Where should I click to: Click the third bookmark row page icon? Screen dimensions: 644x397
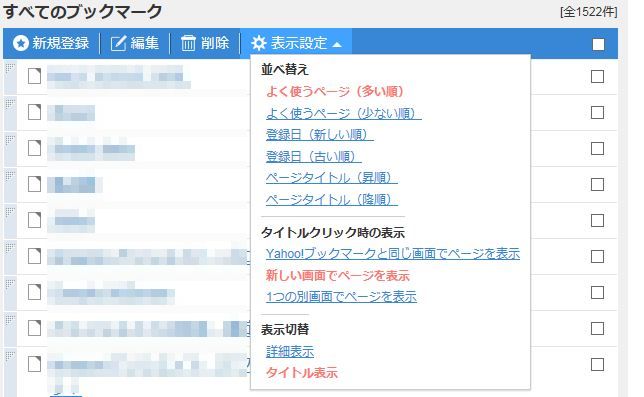click(34, 148)
